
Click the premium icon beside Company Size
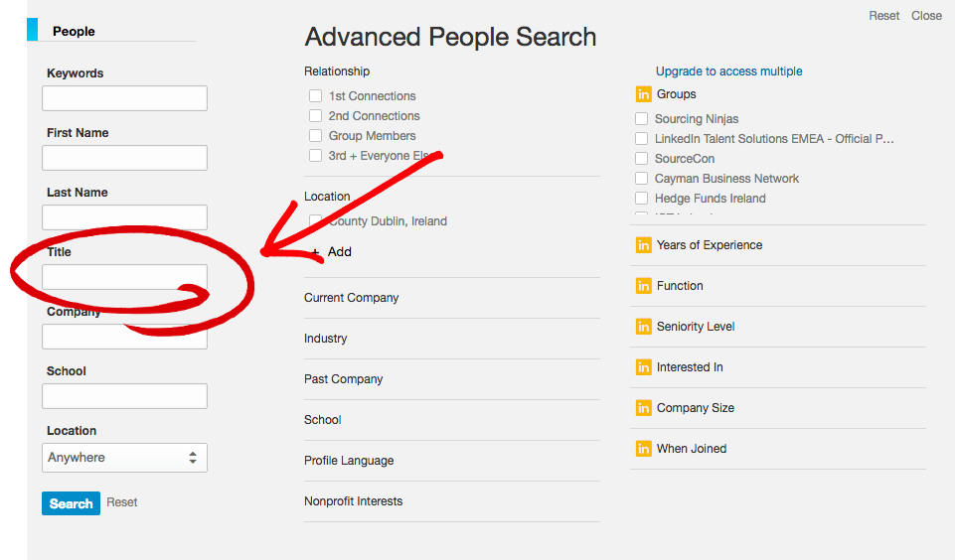pos(643,408)
